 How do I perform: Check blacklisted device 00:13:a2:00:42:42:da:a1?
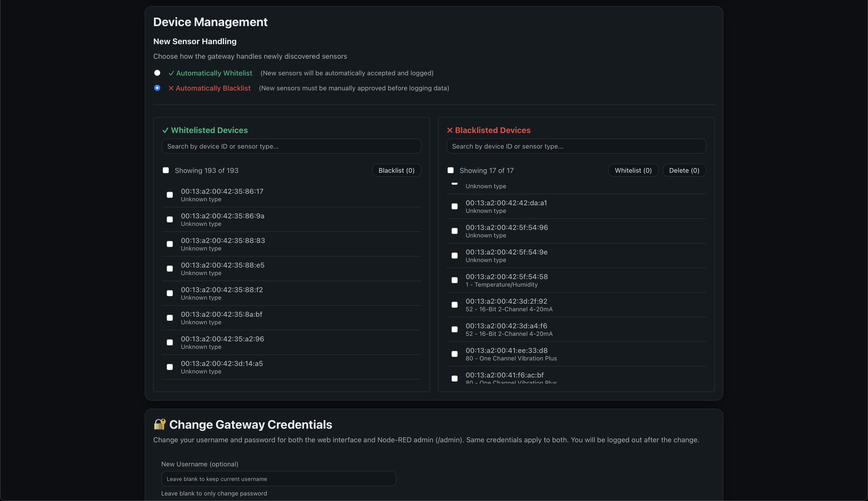click(455, 207)
